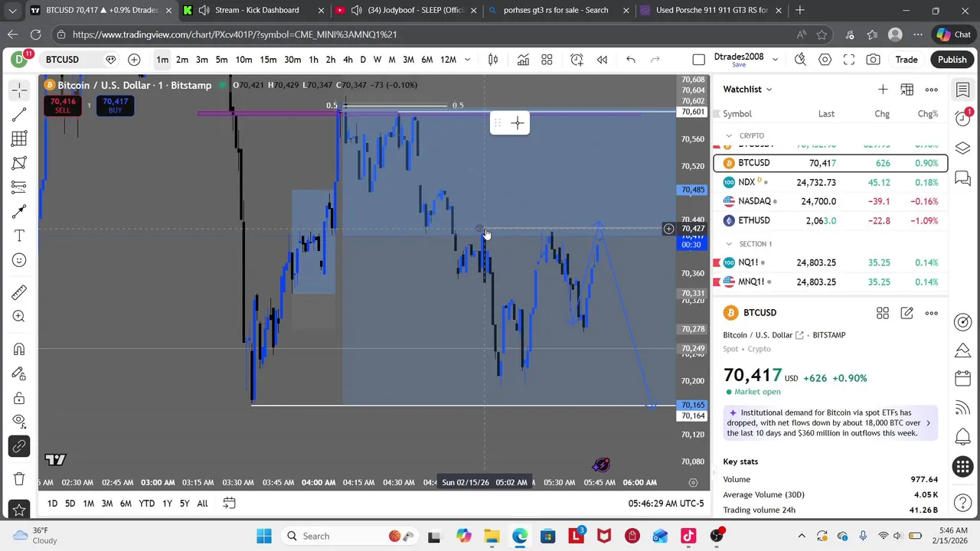Open chart settings gear in top toolbar

[825, 60]
